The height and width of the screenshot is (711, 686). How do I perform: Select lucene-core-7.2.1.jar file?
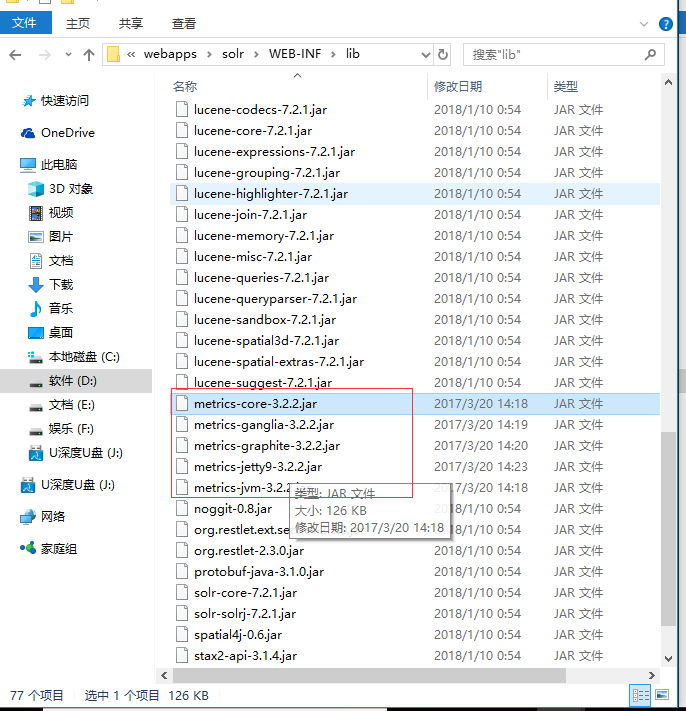tap(253, 131)
